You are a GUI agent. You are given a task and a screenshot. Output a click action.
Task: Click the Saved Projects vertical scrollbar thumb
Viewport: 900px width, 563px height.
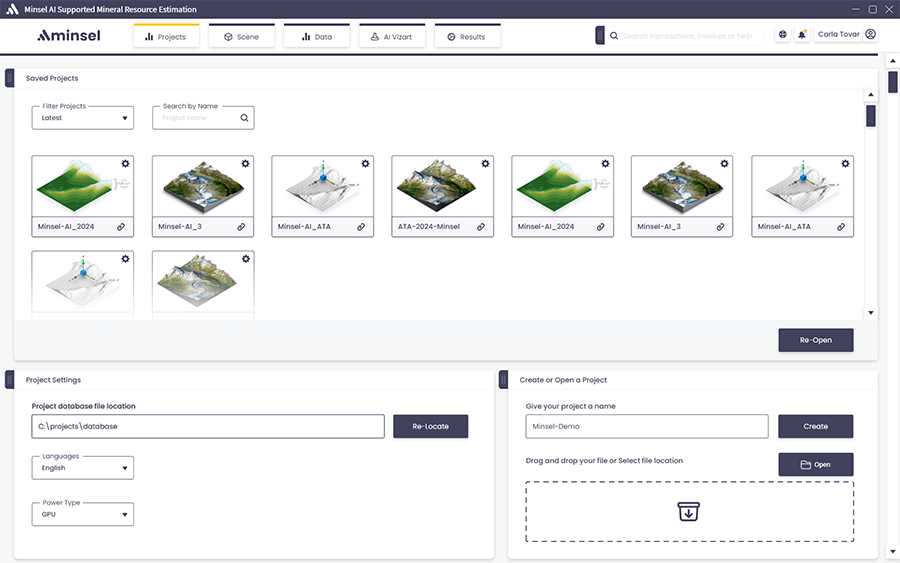pos(870,116)
